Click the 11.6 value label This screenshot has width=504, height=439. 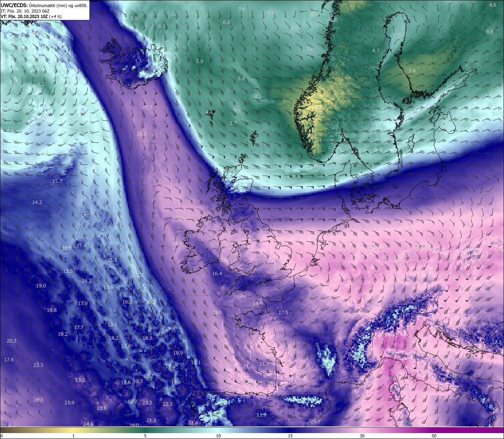(x=108, y=287)
